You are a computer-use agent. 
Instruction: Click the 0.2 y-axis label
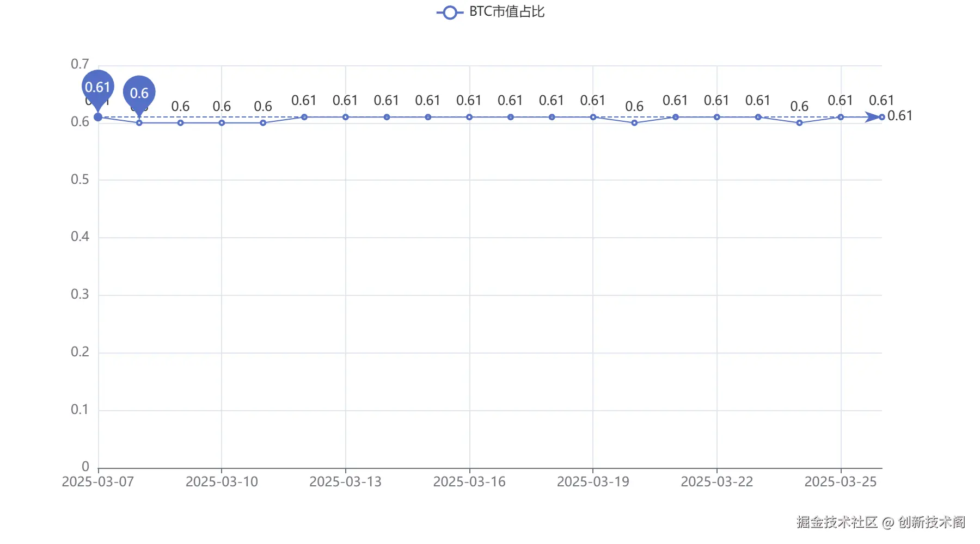[x=80, y=352]
